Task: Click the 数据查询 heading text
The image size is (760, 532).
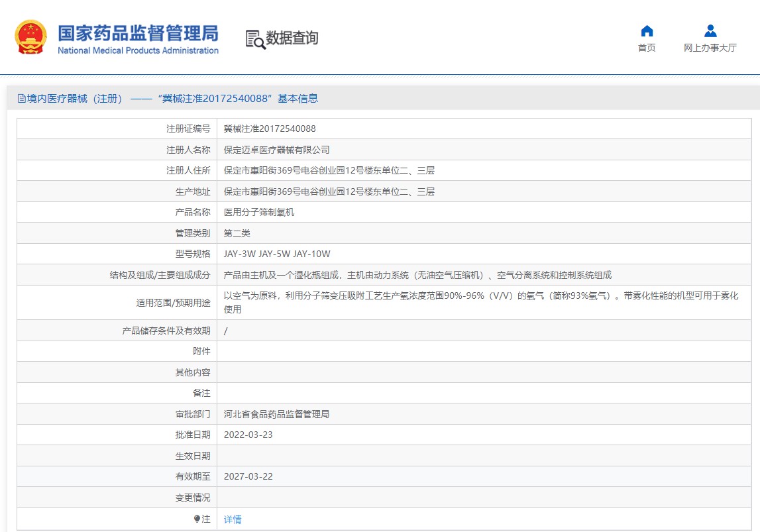Action: coord(292,38)
